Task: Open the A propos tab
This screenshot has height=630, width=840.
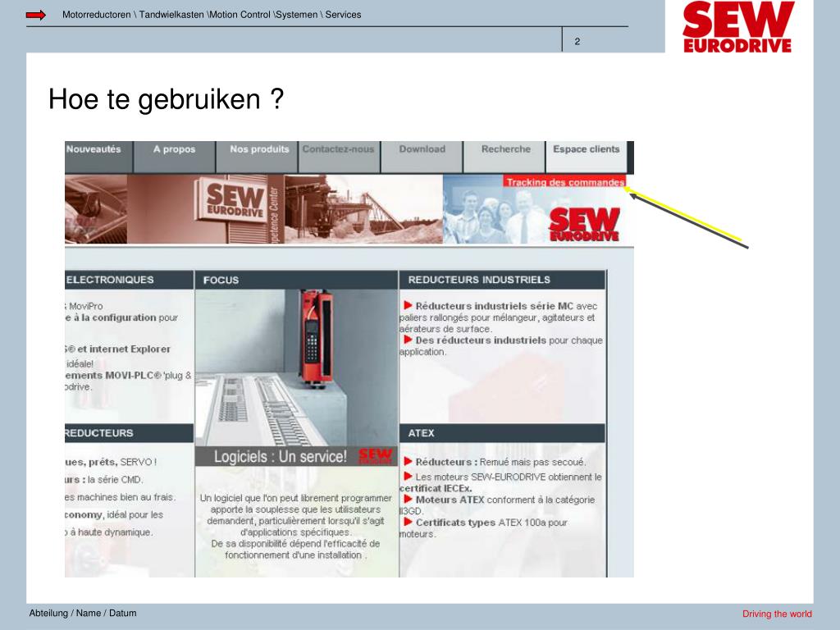Action: pyautogui.click(x=175, y=157)
